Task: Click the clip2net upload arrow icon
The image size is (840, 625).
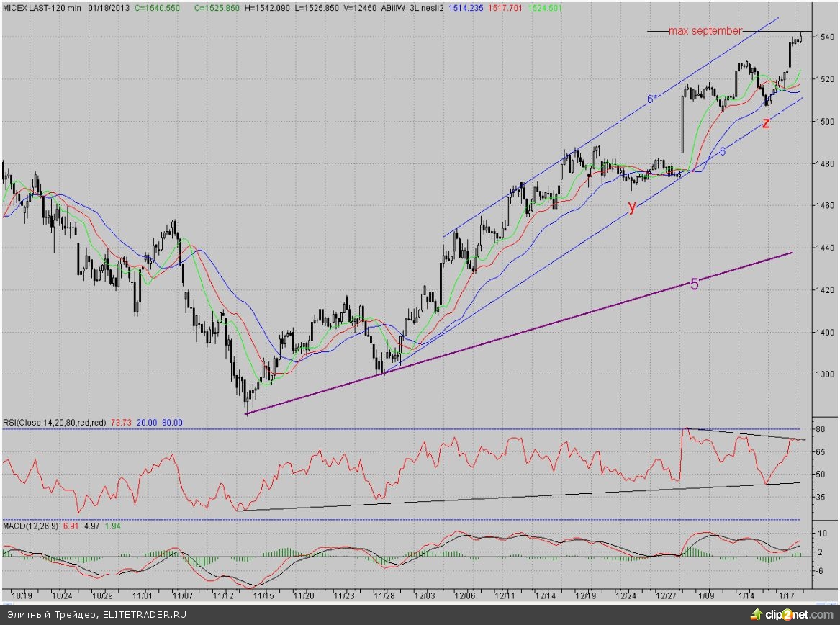Action: tap(756, 614)
